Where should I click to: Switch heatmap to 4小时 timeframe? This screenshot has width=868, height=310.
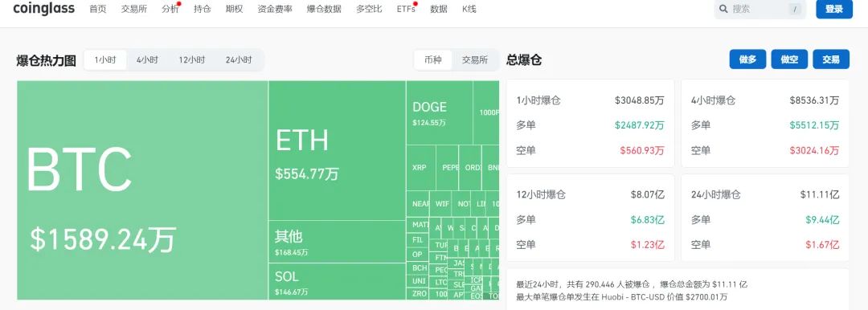point(147,59)
